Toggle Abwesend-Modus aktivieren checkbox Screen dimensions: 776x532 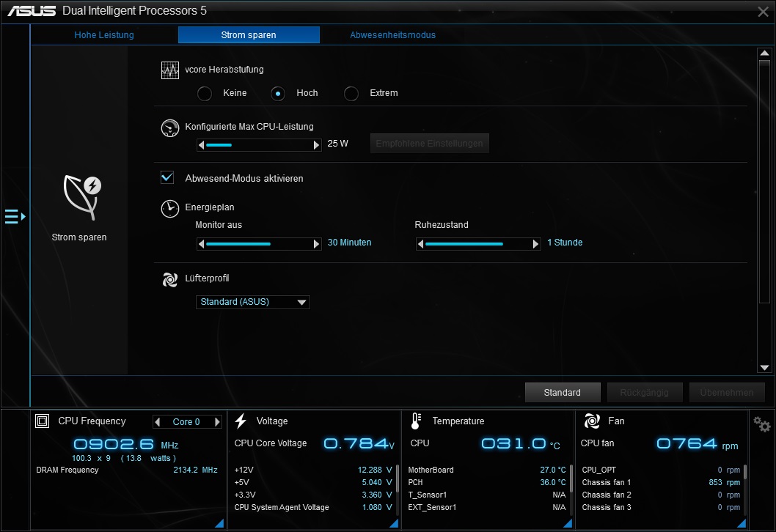click(167, 177)
